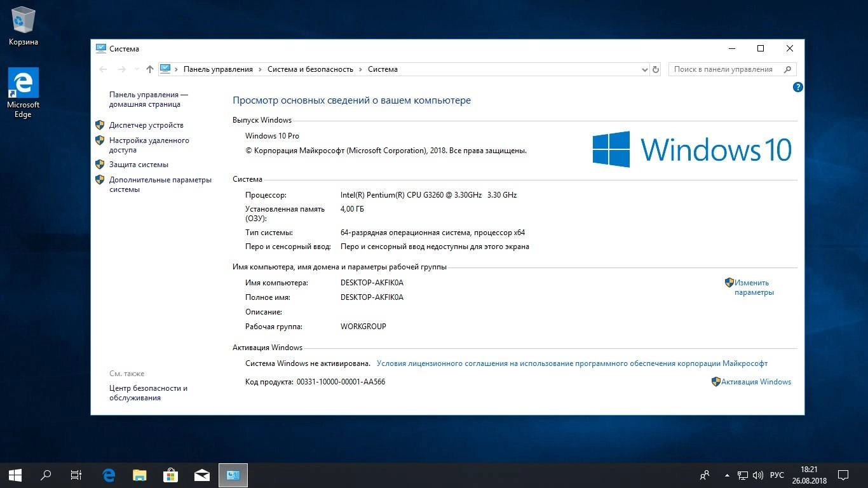Viewport: 868px width, 488px height.
Task: Open the Start menu
Action: coord(15,475)
